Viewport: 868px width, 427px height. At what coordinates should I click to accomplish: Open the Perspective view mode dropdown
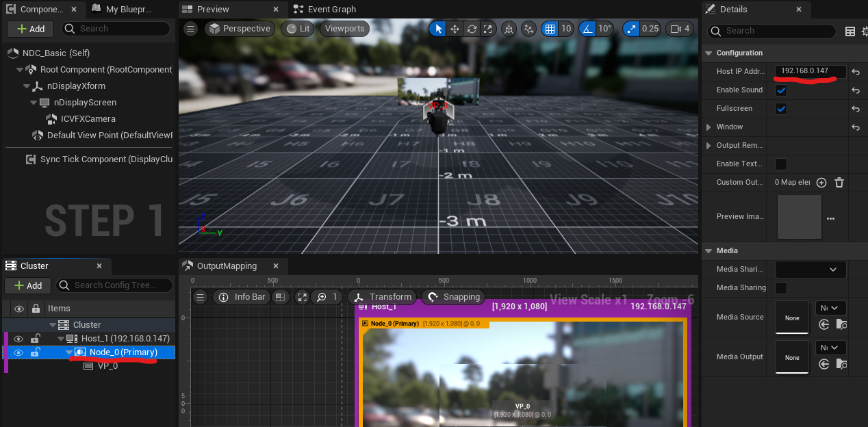[x=240, y=29]
